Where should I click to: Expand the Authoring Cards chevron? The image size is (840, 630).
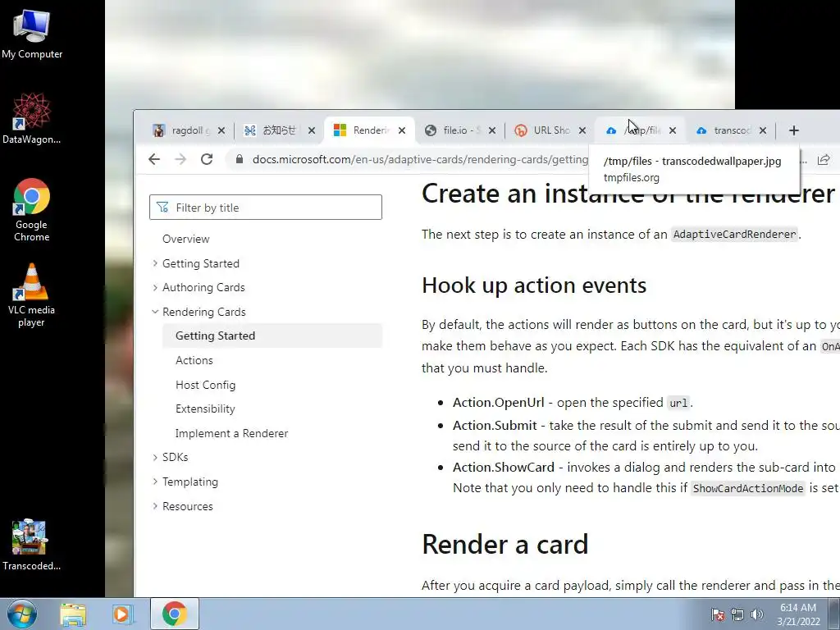(x=155, y=287)
